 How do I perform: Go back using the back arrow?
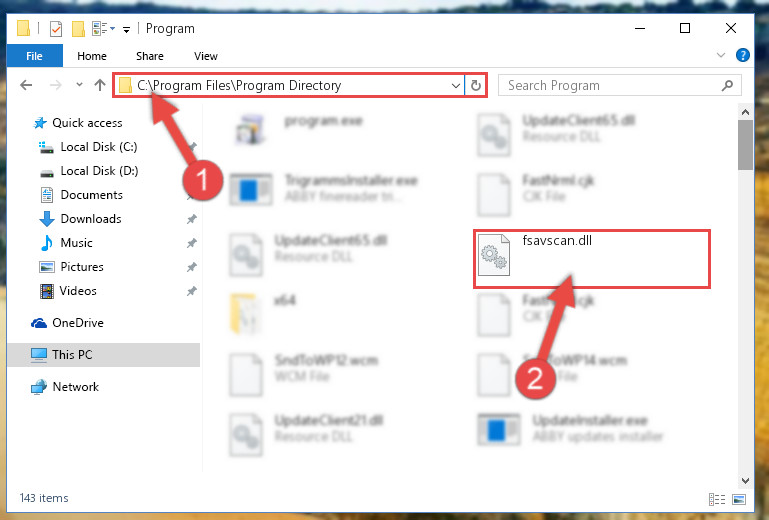coord(26,85)
